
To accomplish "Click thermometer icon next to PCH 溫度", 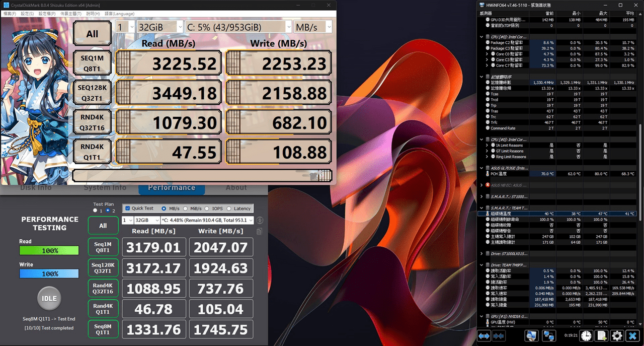I will [488, 174].
